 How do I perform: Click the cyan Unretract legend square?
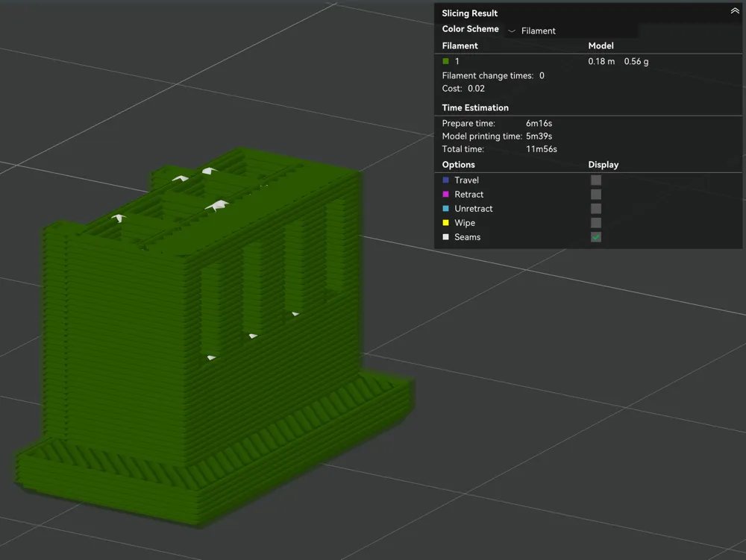pyautogui.click(x=446, y=209)
